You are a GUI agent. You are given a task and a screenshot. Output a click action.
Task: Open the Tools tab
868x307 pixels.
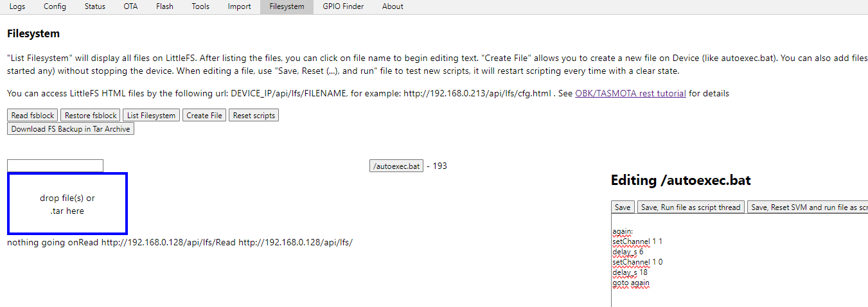(200, 6)
